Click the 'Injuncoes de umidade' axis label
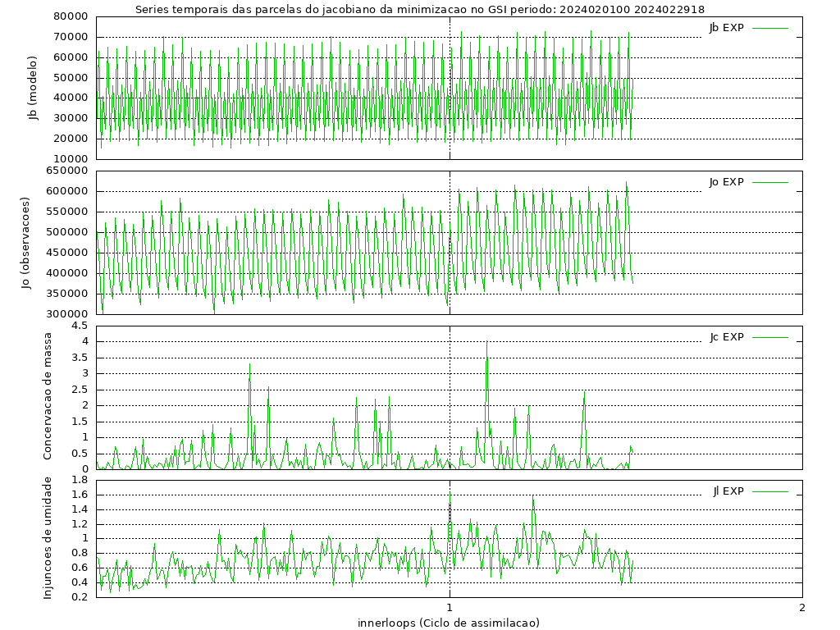Viewport: 840px width, 630px height. pyautogui.click(x=47, y=537)
